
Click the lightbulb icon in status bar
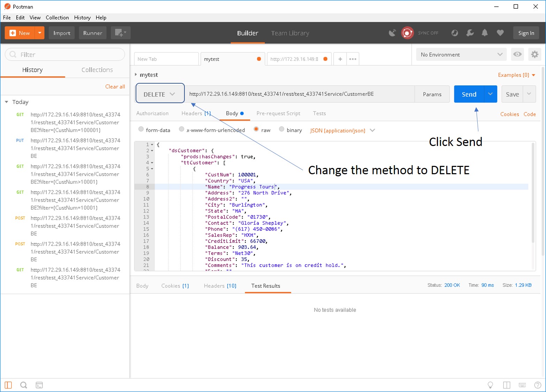[490, 385]
